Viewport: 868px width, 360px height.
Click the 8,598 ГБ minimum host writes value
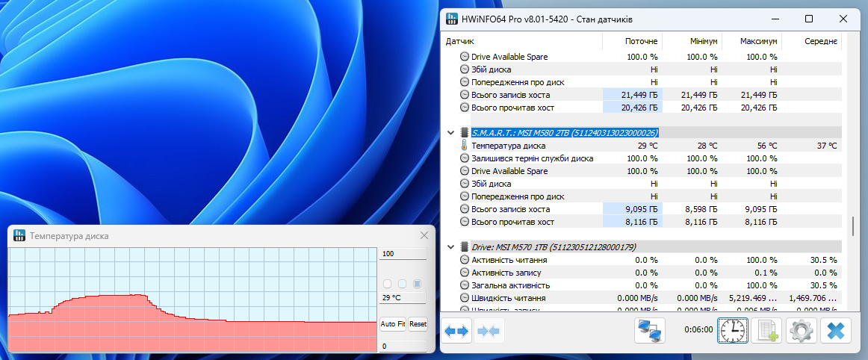tap(702, 209)
